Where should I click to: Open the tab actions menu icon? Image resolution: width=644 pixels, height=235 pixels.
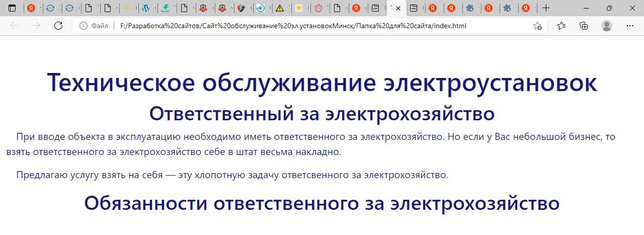12,8
